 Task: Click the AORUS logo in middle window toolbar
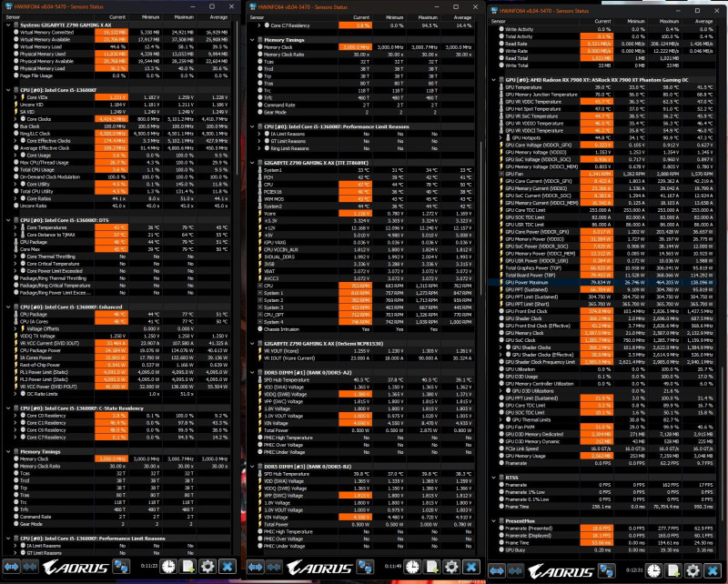(319, 568)
